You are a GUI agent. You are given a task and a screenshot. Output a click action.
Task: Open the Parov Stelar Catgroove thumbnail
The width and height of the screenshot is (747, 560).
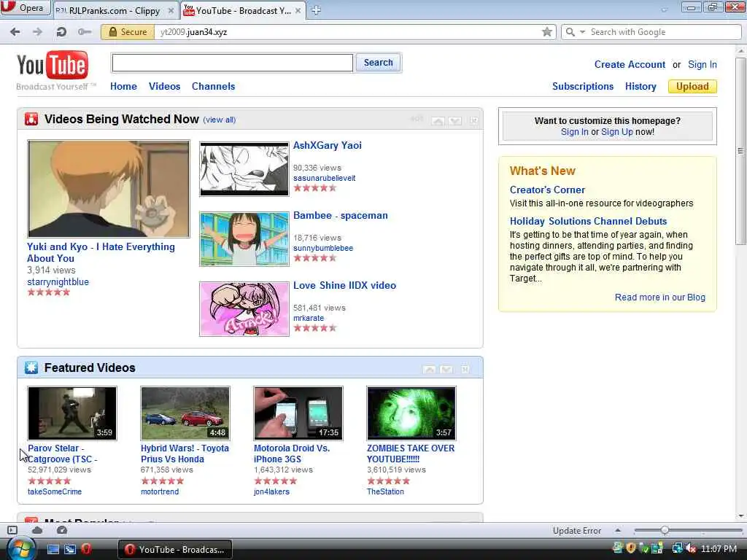click(x=72, y=413)
